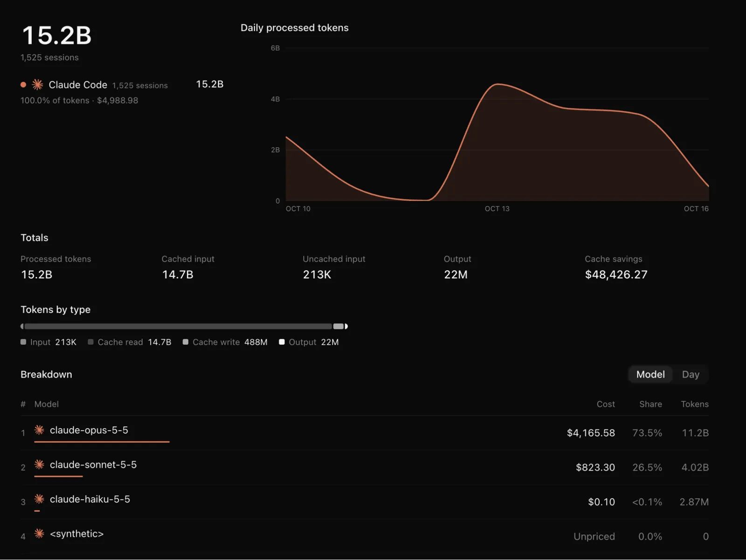Click the <synthetic> row icon

point(39,533)
